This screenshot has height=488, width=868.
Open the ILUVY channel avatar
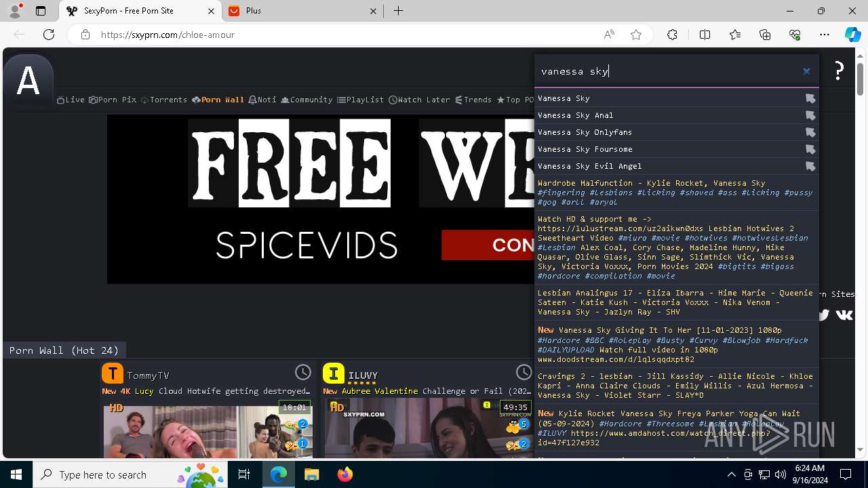pyautogui.click(x=334, y=373)
